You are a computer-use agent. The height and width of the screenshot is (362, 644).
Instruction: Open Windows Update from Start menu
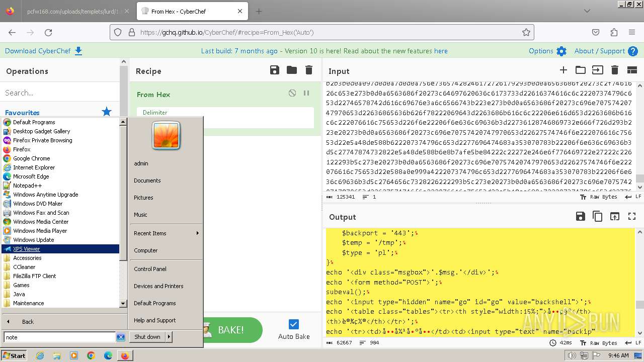61,240
